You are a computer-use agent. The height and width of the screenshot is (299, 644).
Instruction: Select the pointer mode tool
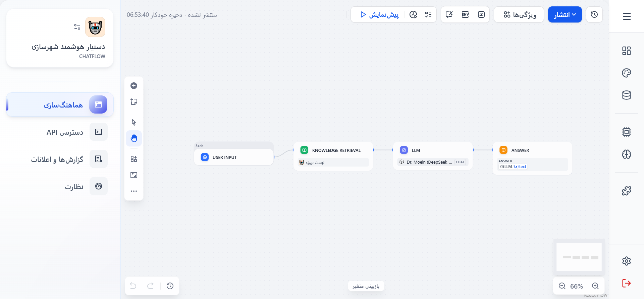[134, 122]
